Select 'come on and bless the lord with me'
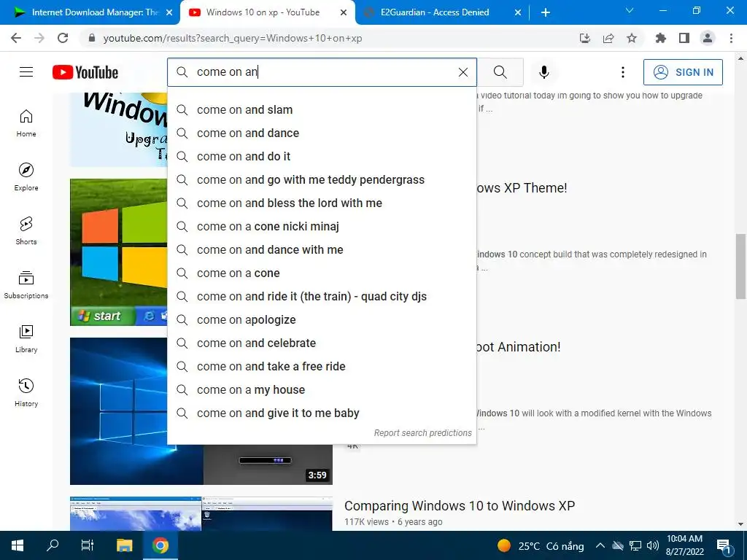This screenshot has height=560, width=747. 322,203
